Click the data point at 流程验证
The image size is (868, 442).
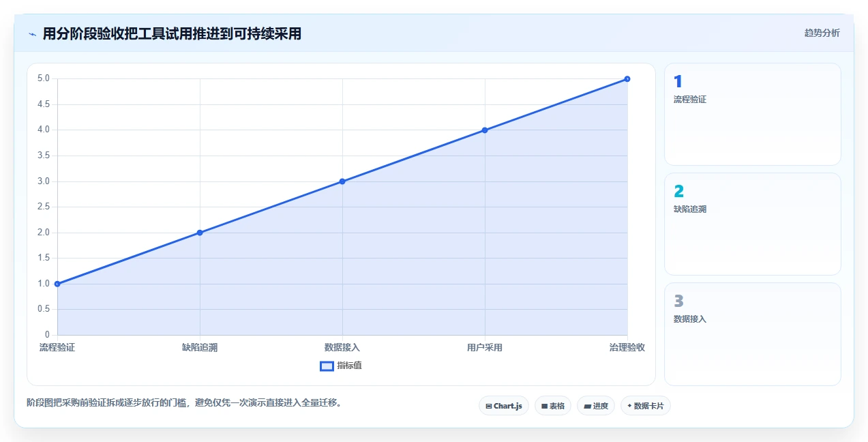tap(57, 284)
